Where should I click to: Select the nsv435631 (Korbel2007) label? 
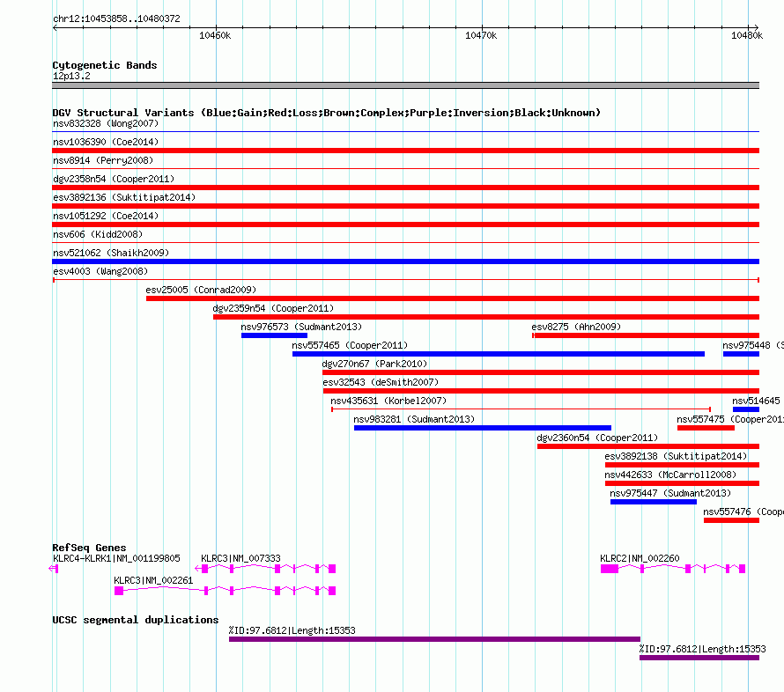pos(388,401)
